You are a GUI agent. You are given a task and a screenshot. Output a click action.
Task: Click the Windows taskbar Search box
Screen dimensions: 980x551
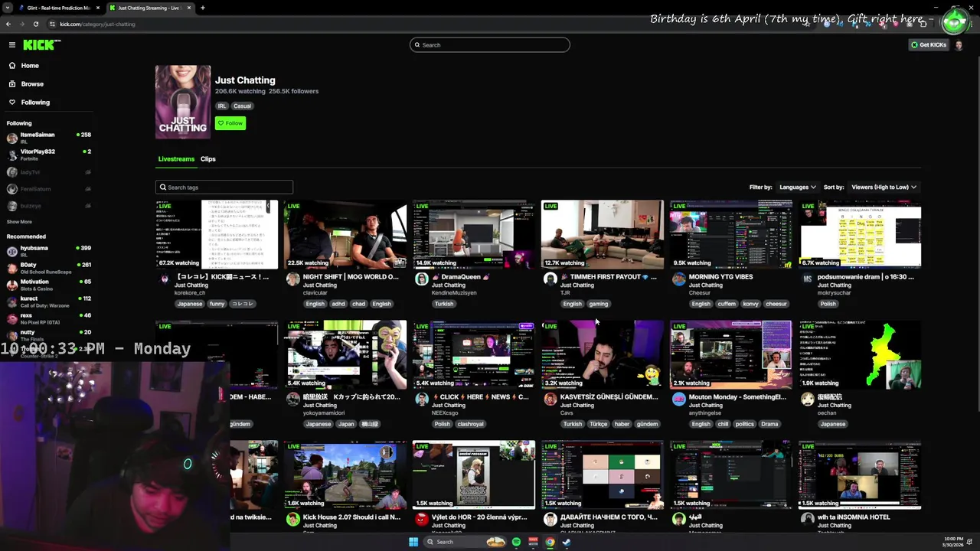pyautogui.click(x=465, y=542)
